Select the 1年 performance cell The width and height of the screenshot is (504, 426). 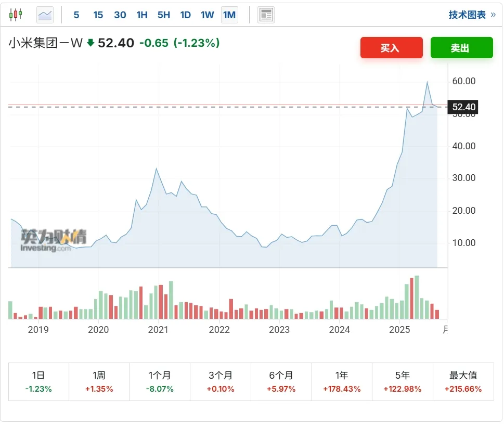point(342,382)
